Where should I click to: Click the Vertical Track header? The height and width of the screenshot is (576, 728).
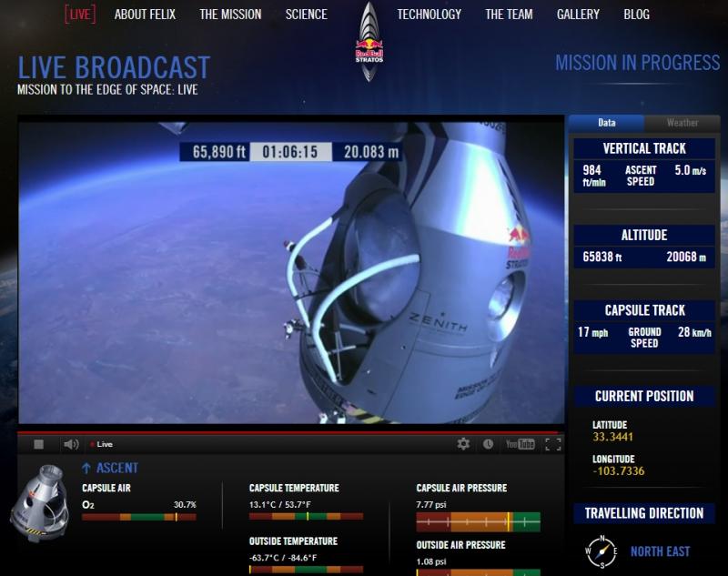click(x=644, y=148)
